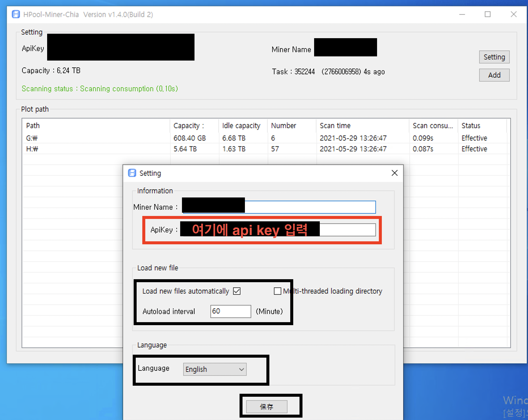Viewport: 528px width, 420px height.
Task: Click the Effective status for G: drive
Action: click(474, 138)
